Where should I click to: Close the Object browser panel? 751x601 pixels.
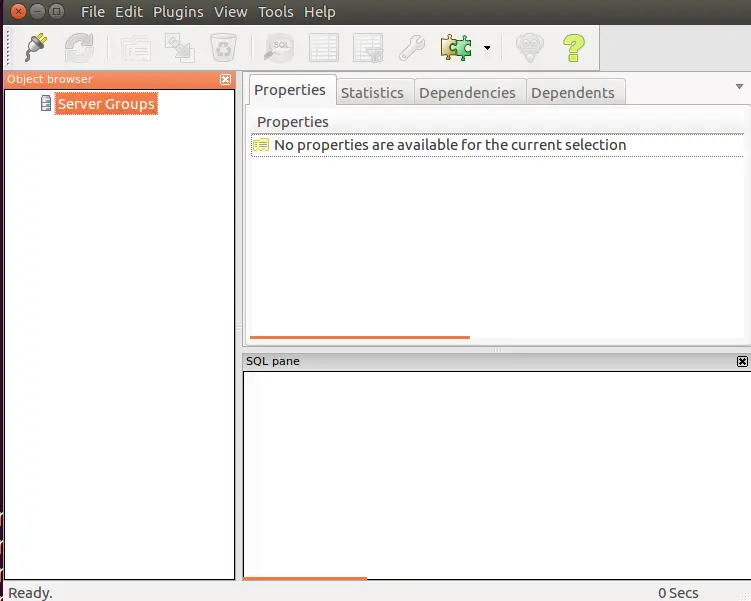click(225, 79)
